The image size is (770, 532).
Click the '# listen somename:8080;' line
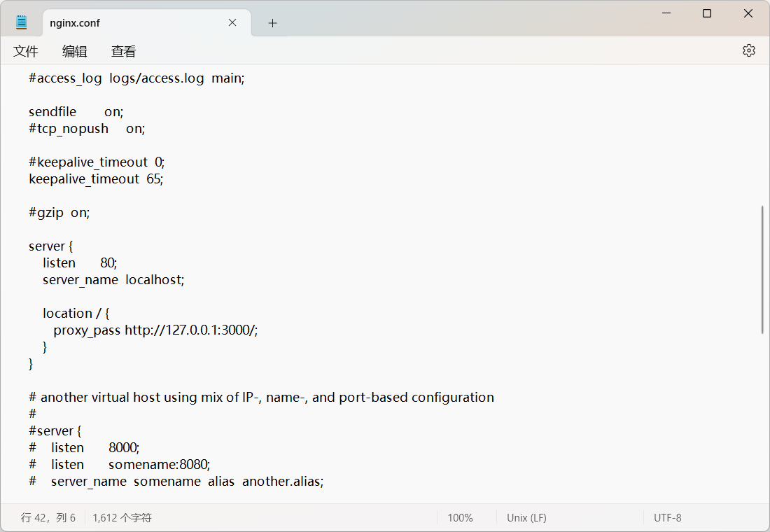click(x=119, y=464)
